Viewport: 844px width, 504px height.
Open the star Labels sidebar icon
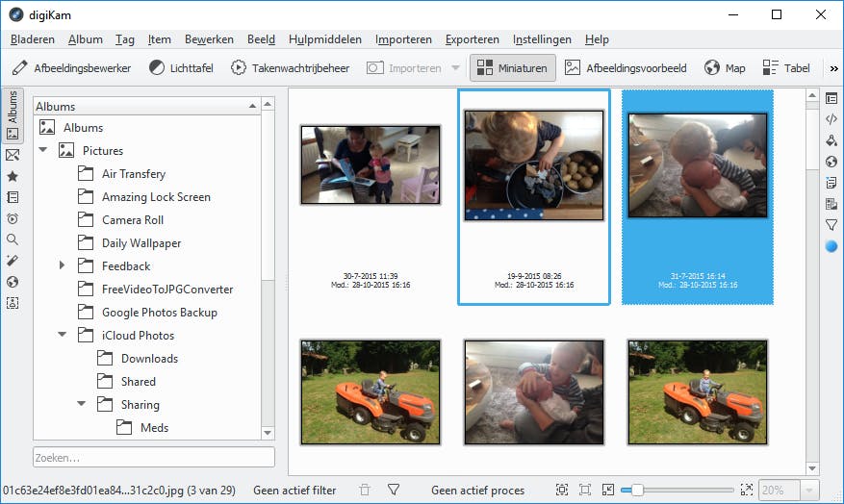(x=13, y=176)
